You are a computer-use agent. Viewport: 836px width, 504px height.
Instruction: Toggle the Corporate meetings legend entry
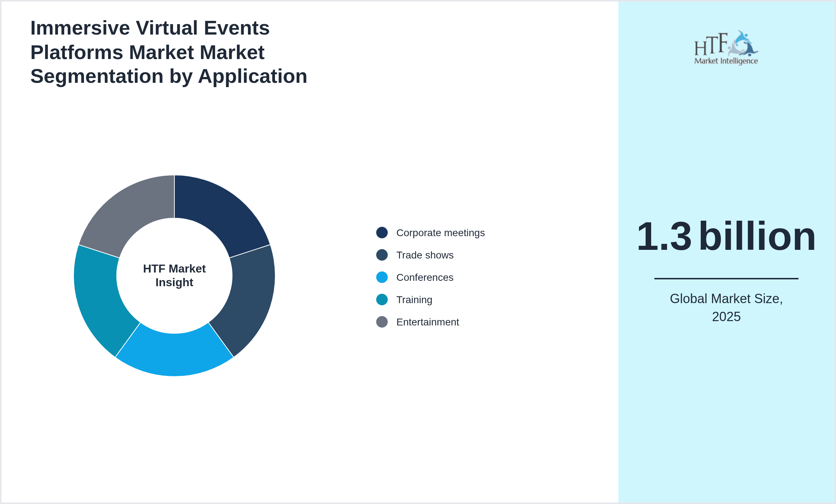point(440,233)
